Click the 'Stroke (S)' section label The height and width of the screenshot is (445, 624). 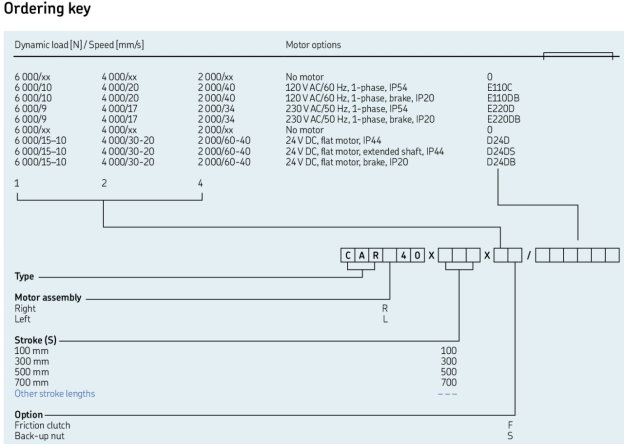[x=36, y=340]
